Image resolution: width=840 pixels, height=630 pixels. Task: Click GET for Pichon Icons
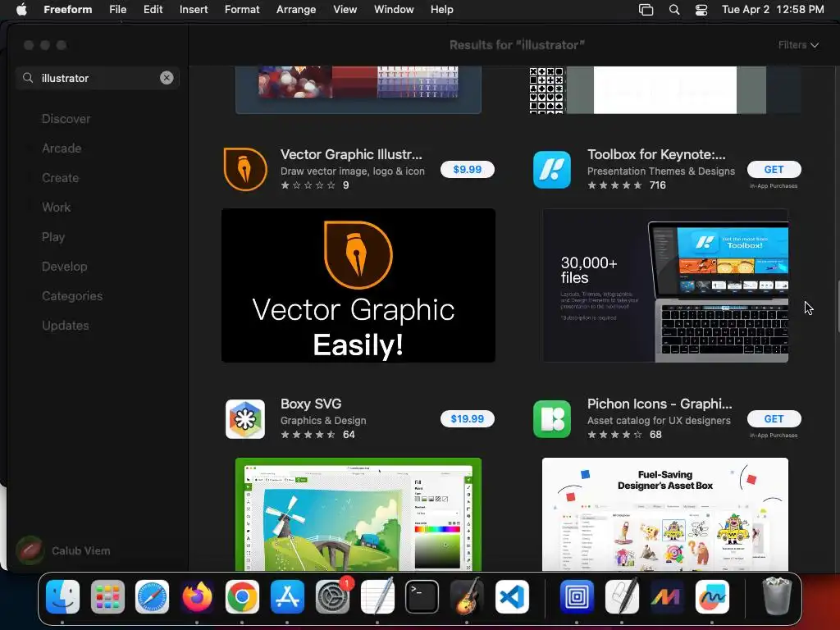774,419
